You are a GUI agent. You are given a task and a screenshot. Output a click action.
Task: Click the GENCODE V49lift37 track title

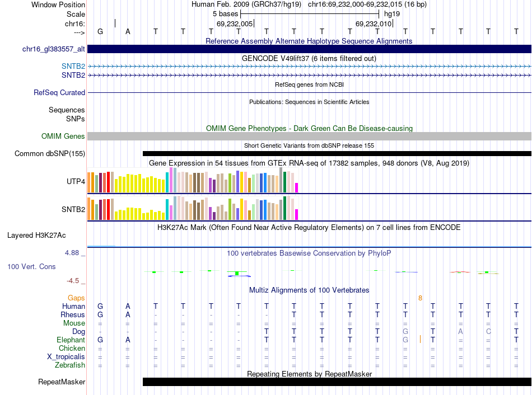tap(309, 58)
